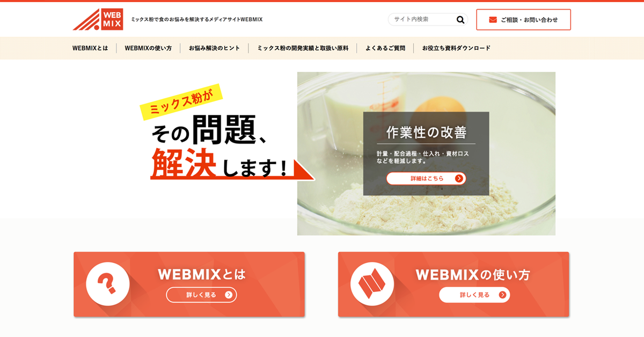Click the folded map guide icon
The height and width of the screenshot is (337, 644).
(372, 284)
